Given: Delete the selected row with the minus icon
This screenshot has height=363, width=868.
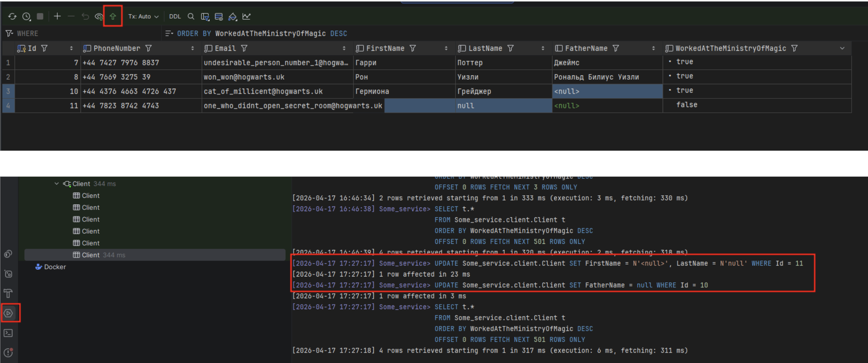Looking at the screenshot, I should pyautogui.click(x=71, y=16).
